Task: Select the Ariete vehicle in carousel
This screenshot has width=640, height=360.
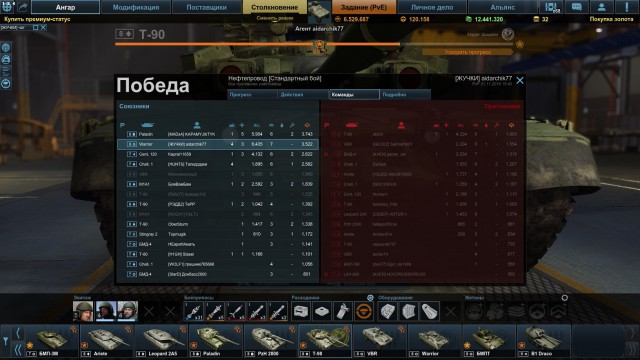Action: (x=107, y=341)
